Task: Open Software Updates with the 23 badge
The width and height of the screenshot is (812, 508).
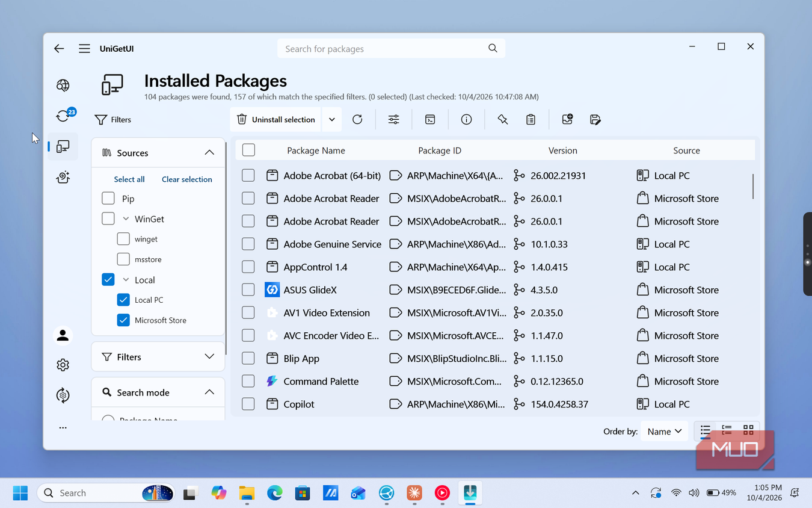Action: (63, 116)
